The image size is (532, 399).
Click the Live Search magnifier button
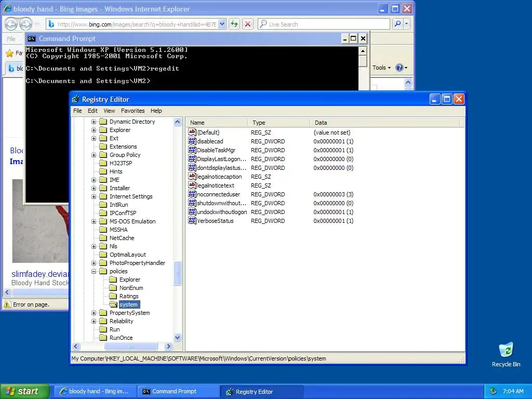pos(397,24)
